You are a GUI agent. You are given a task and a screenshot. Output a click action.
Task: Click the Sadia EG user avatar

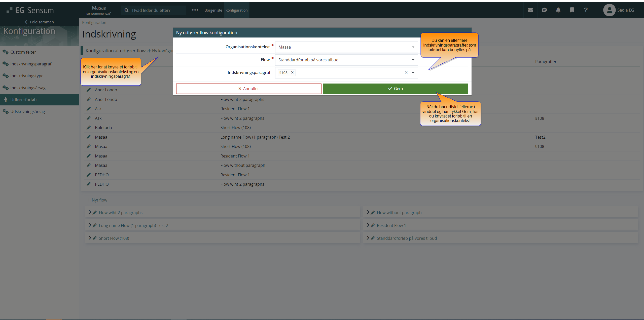609,10
